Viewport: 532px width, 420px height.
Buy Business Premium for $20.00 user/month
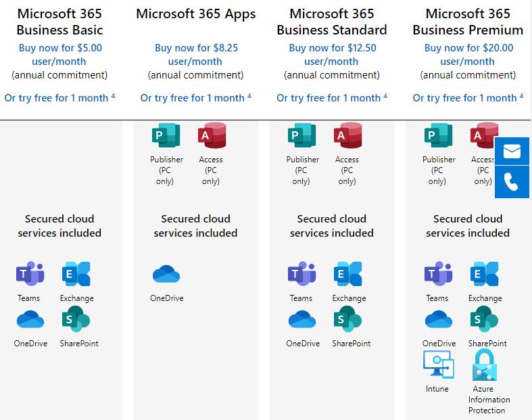click(468, 54)
